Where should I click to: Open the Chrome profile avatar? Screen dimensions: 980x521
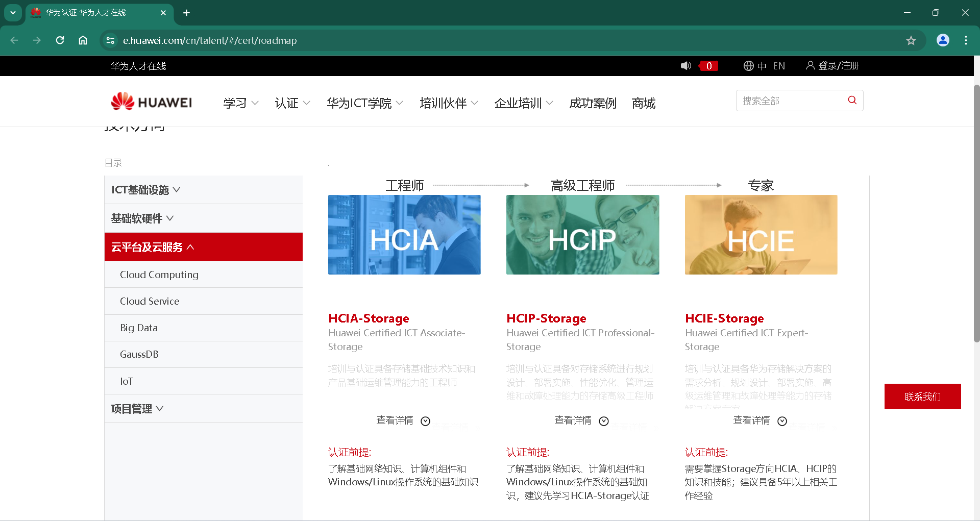pos(943,40)
